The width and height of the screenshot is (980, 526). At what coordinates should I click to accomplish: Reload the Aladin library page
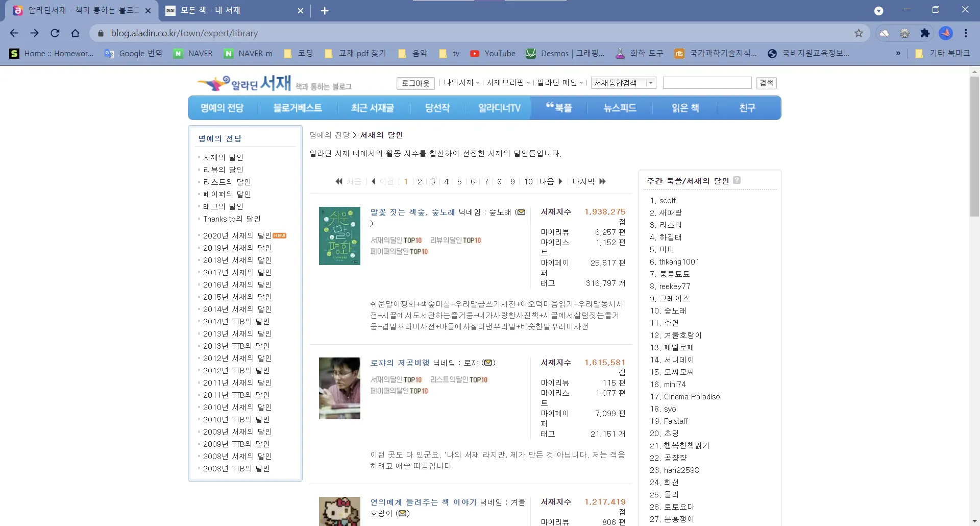(x=55, y=33)
